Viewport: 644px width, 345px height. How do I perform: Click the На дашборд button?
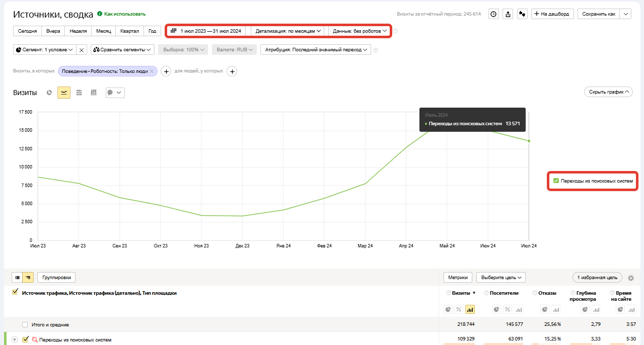click(x=552, y=14)
